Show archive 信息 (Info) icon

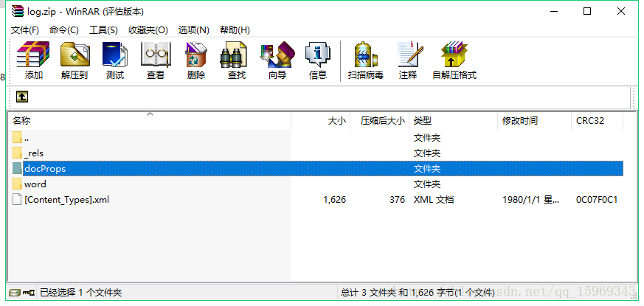(317, 55)
